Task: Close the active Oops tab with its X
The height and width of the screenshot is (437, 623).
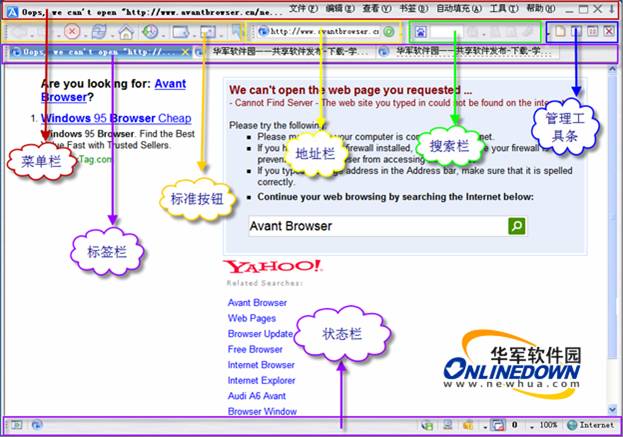Action: 186,52
